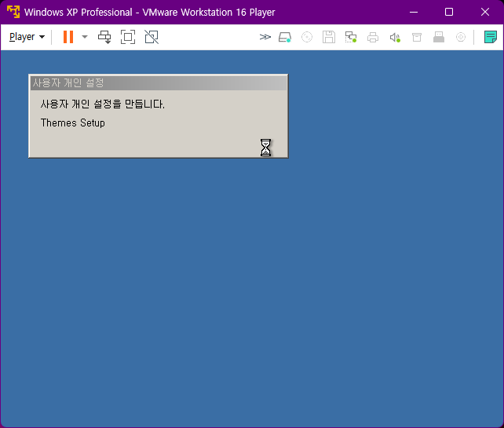This screenshot has width=504, height=428.
Task: Click the 'Themes Setup' status text
Action: pyautogui.click(x=73, y=123)
